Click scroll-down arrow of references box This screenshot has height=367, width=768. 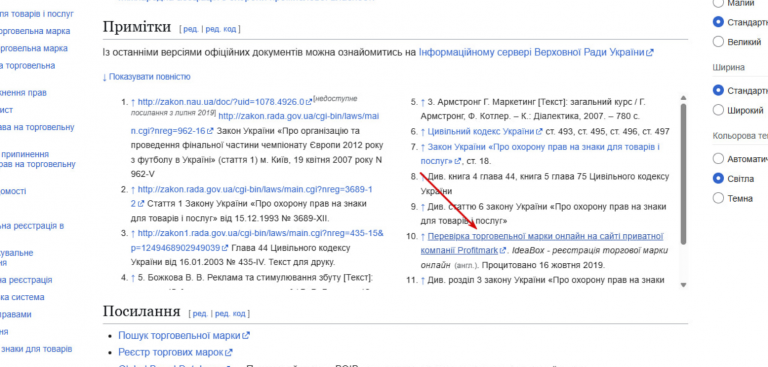(x=684, y=285)
